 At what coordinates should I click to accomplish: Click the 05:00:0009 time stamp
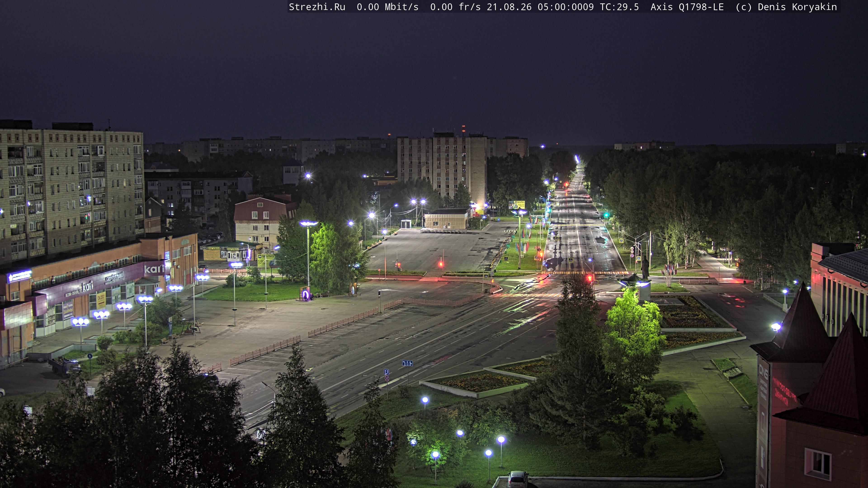pyautogui.click(x=566, y=7)
